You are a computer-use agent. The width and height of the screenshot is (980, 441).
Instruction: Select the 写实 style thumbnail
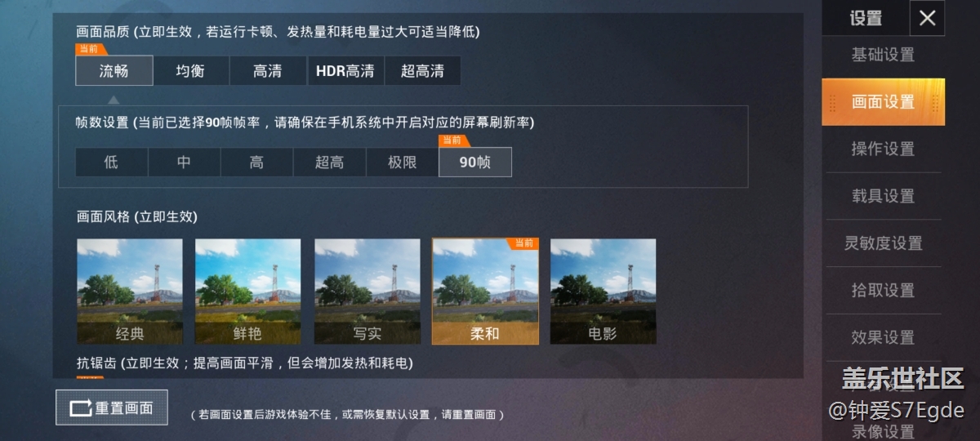pyautogui.click(x=367, y=292)
